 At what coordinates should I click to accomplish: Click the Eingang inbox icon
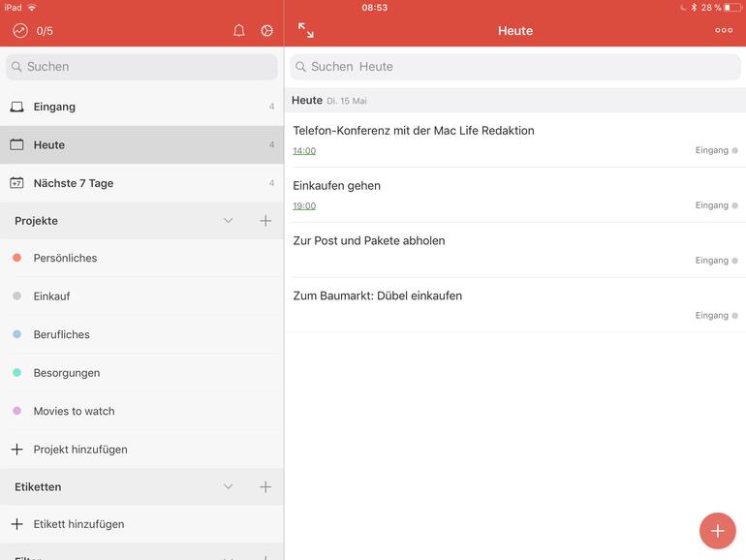(x=17, y=107)
